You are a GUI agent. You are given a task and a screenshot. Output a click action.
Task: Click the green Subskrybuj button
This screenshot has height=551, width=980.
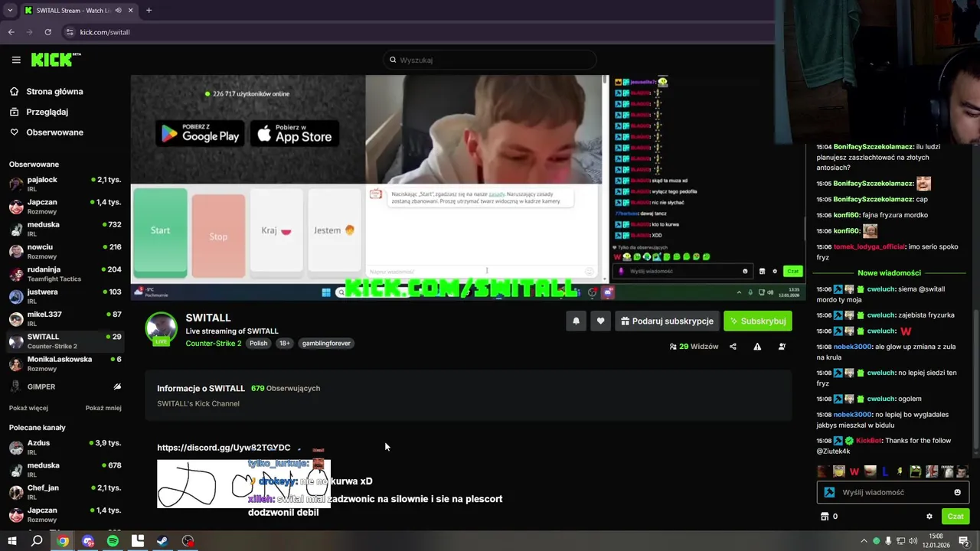(758, 321)
